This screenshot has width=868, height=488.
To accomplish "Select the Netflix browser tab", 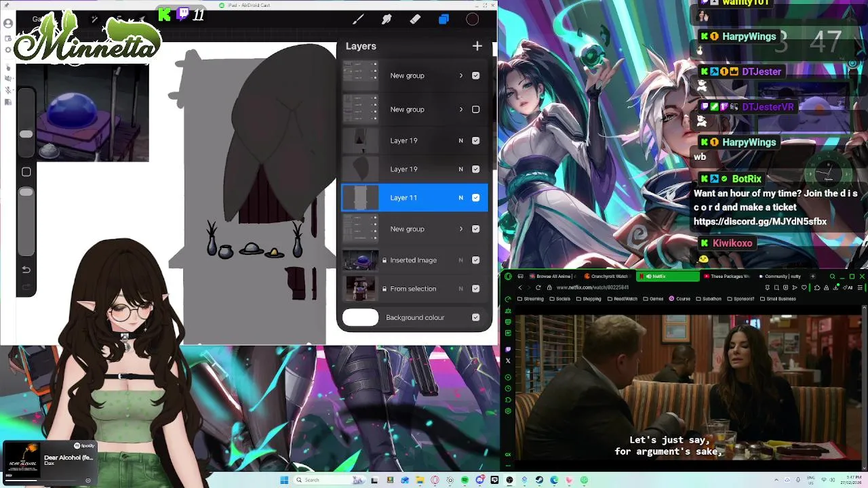I will point(668,277).
